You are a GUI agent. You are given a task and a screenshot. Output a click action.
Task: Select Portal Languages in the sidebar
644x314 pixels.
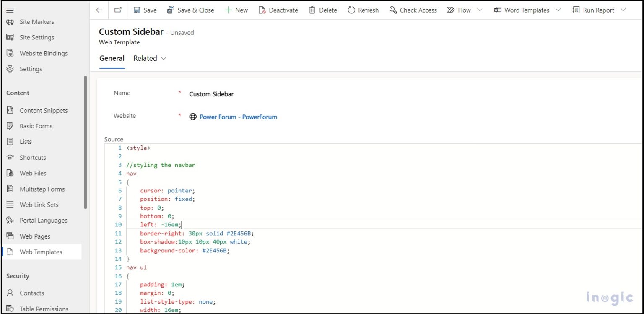44,220
